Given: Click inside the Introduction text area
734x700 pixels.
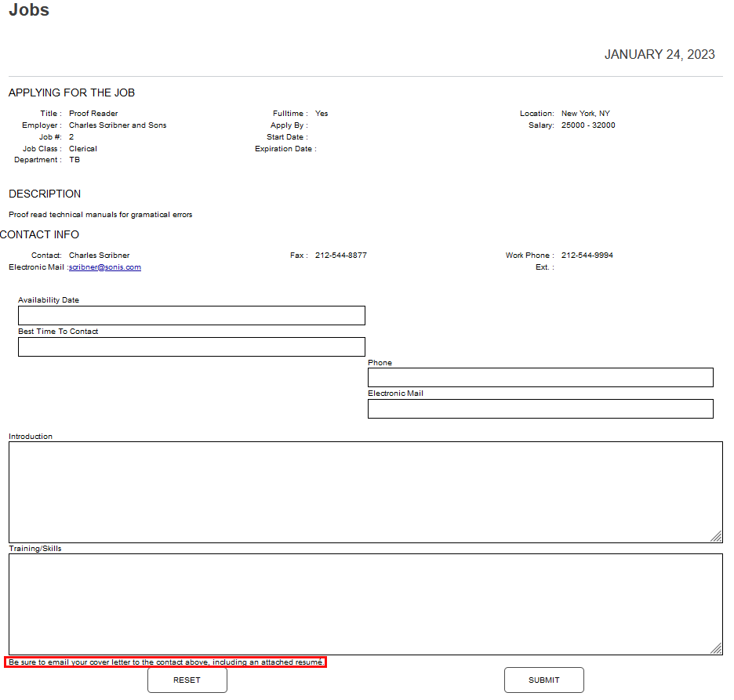Looking at the screenshot, I should click(x=365, y=490).
